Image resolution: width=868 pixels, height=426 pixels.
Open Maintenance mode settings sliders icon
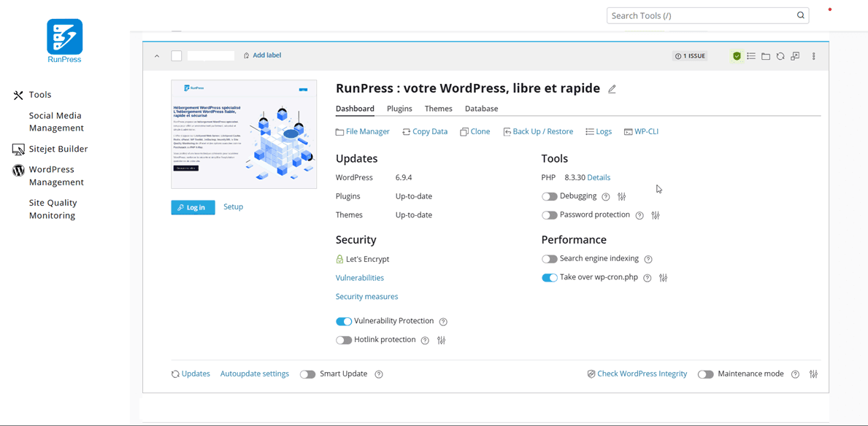(x=813, y=374)
